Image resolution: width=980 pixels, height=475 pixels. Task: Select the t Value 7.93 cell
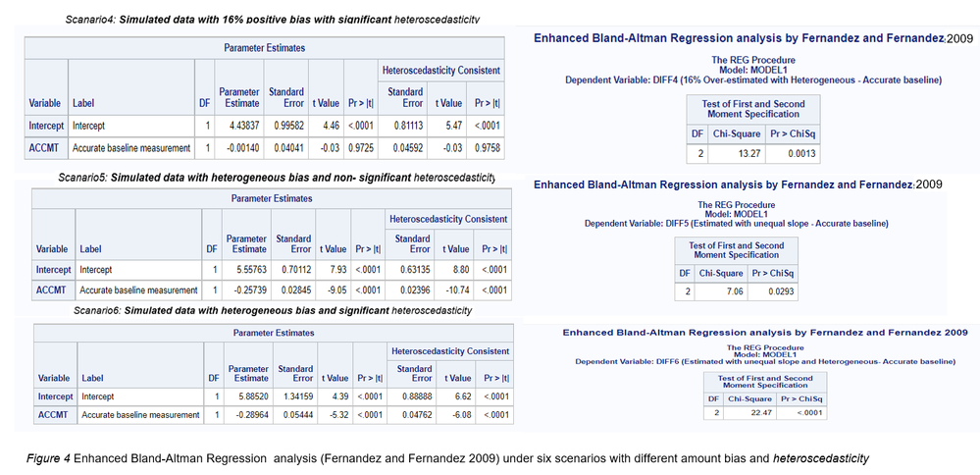point(335,270)
